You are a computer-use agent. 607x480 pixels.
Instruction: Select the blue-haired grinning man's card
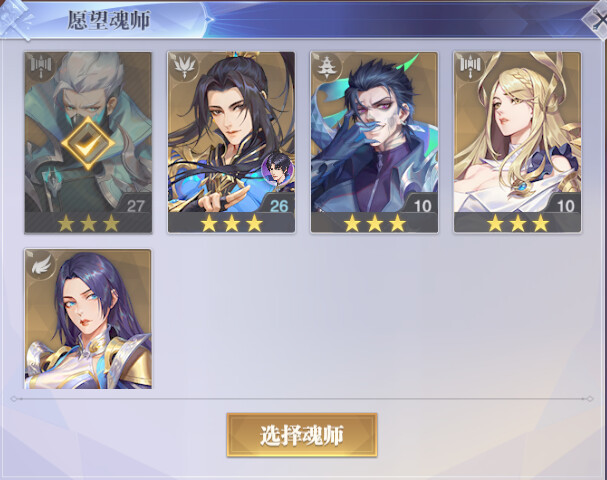[x=374, y=142]
